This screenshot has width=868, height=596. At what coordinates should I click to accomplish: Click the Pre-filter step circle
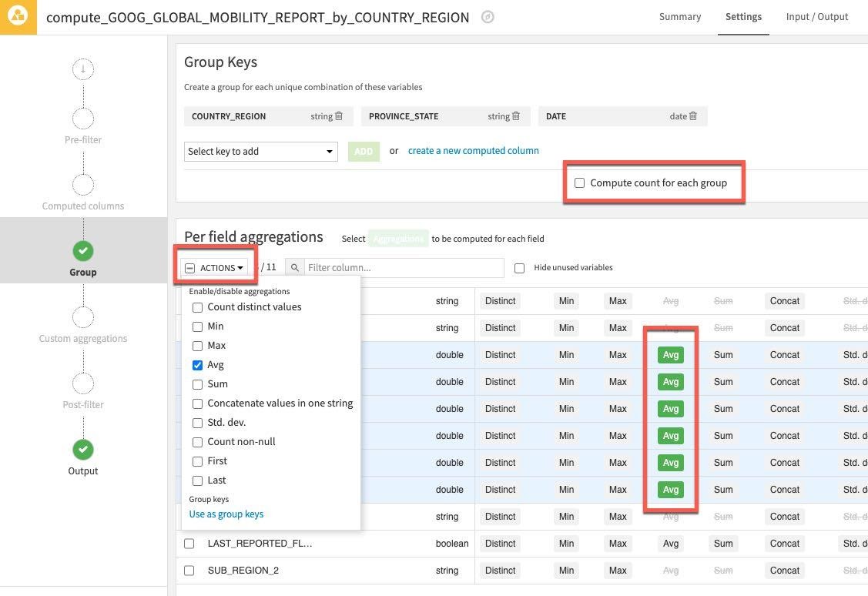click(83, 119)
